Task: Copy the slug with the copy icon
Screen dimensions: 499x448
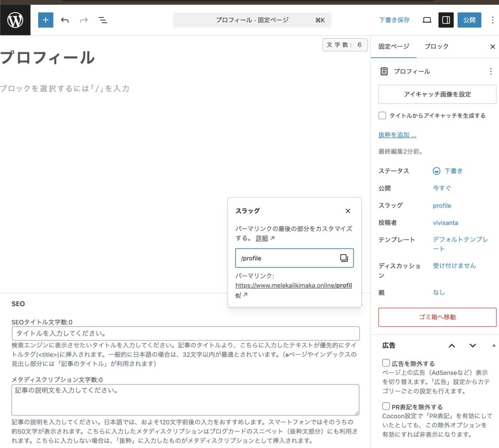Action: 344,258
